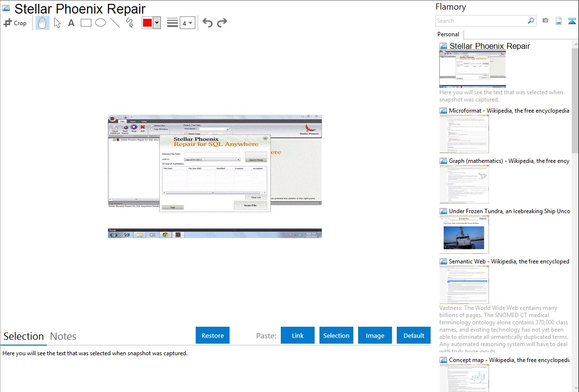Image resolution: width=579 pixels, height=392 pixels.
Task: Click the Concept map snapshot cloud icon
Action: coord(443,360)
